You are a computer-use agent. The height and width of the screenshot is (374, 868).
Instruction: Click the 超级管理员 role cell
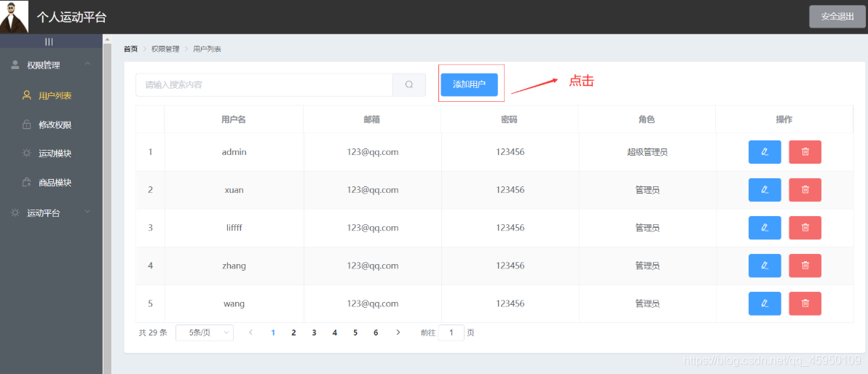tap(647, 152)
